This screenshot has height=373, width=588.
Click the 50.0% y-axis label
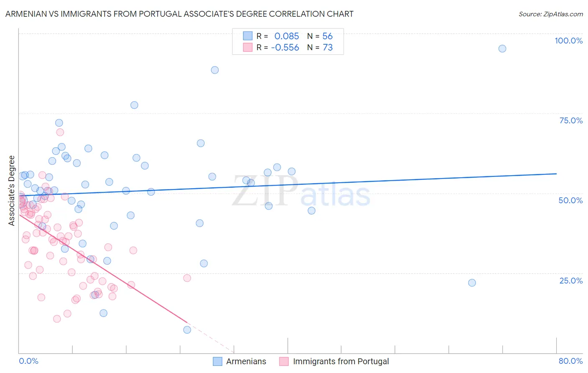570,200
